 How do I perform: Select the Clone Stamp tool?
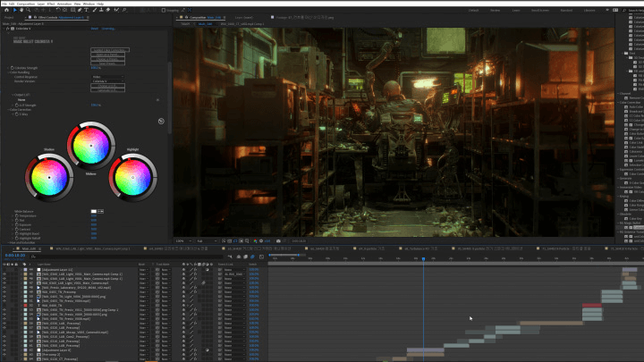pos(101,10)
